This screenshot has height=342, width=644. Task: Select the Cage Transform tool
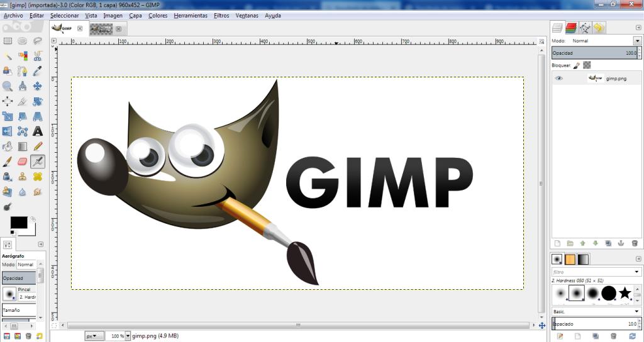(x=23, y=131)
